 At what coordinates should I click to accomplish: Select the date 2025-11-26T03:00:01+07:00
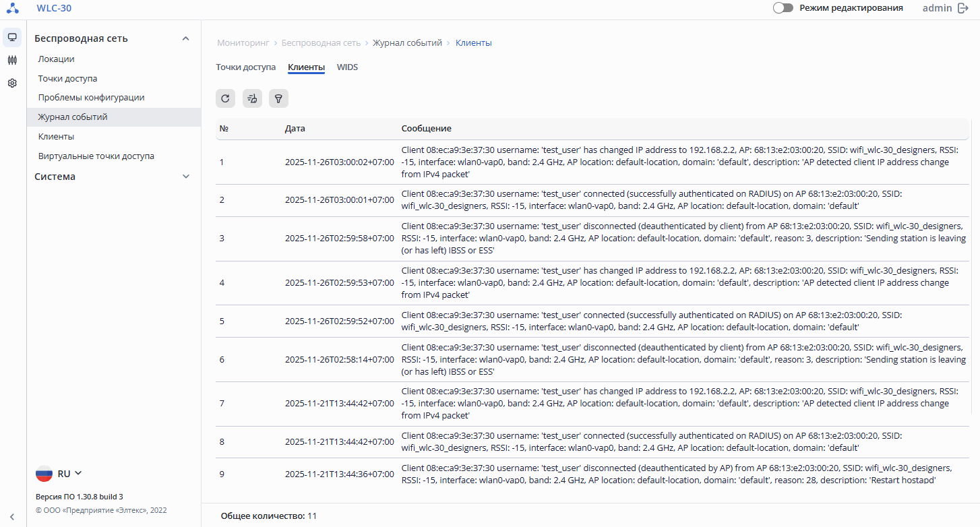point(340,200)
